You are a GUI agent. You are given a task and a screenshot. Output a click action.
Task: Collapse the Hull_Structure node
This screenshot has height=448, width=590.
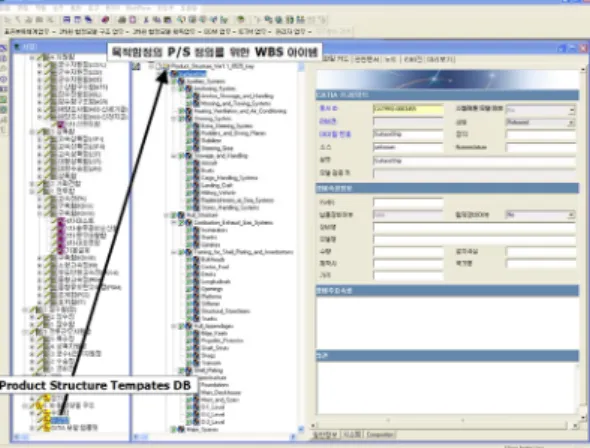point(167,215)
